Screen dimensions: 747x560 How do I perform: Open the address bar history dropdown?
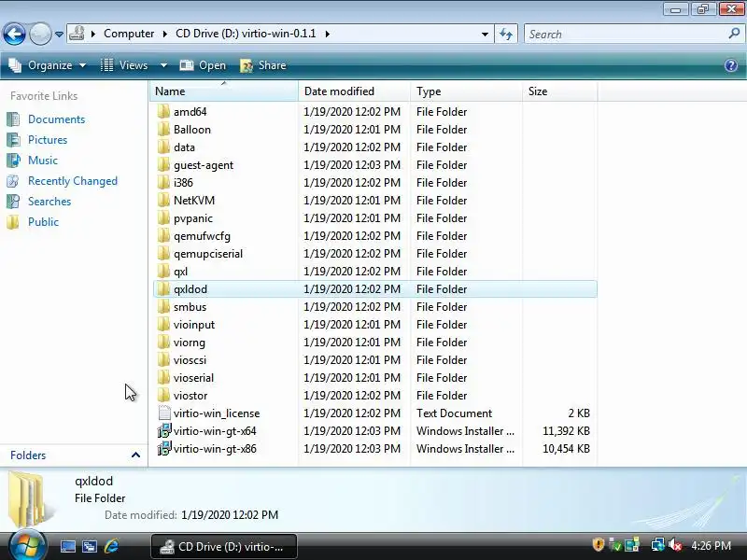[485, 35]
